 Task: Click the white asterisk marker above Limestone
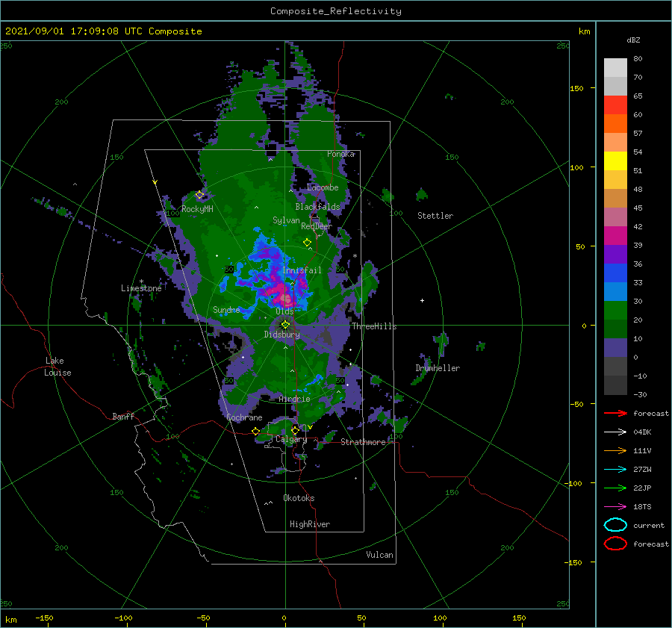point(141,282)
